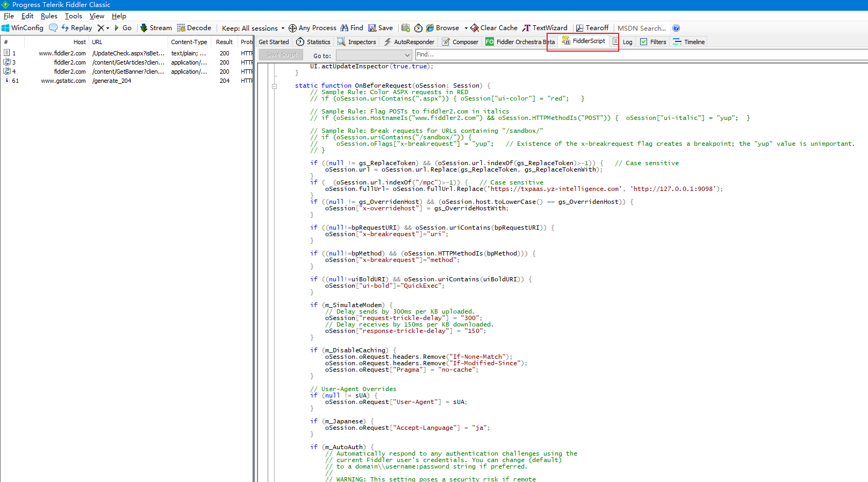Open the TextWizard tool
Screen dimensions: 868x482
pyautogui.click(x=544, y=28)
